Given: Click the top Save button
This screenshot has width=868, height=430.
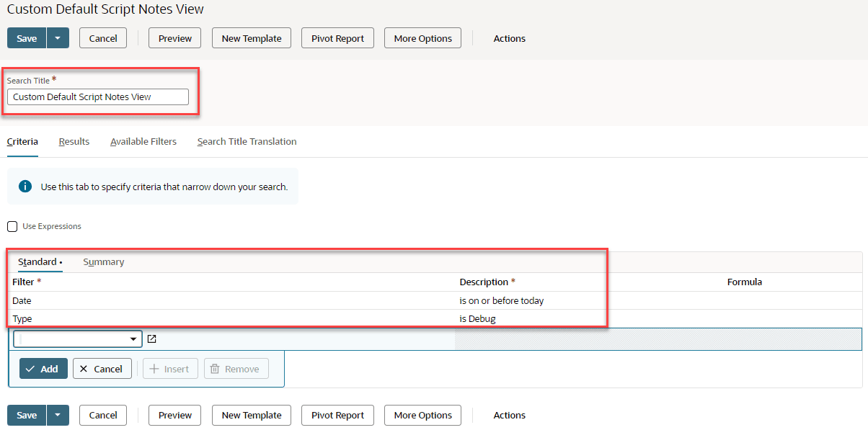Looking at the screenshot, I should point(27,38).
